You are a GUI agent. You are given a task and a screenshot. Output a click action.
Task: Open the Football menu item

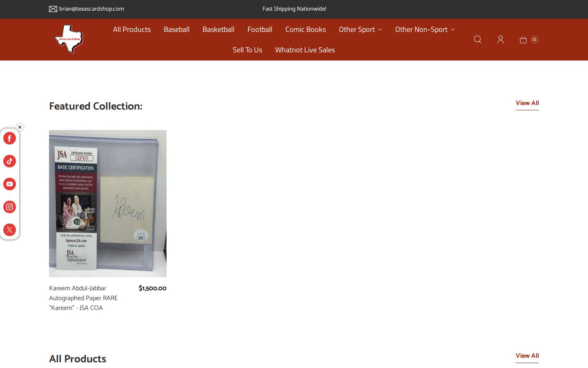coord(260,29)
